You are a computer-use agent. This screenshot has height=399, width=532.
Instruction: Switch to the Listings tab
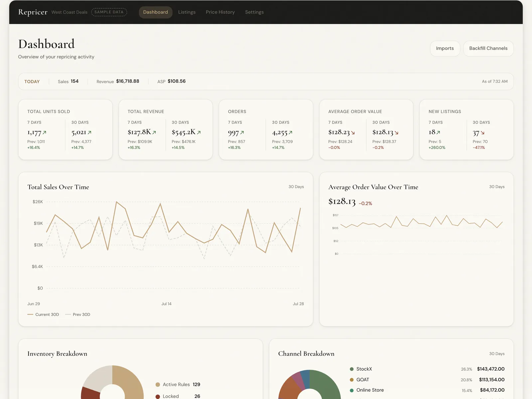coord(187,12)
